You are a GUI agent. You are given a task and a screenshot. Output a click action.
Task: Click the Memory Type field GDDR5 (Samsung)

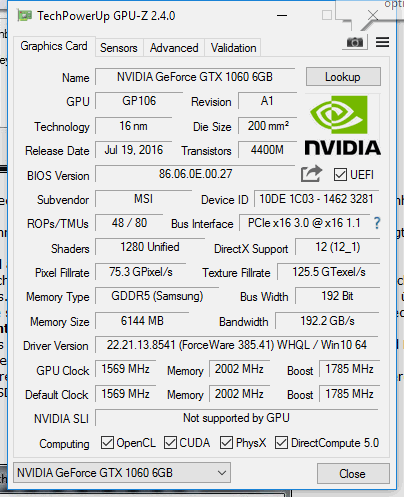(x=157, y=296)
